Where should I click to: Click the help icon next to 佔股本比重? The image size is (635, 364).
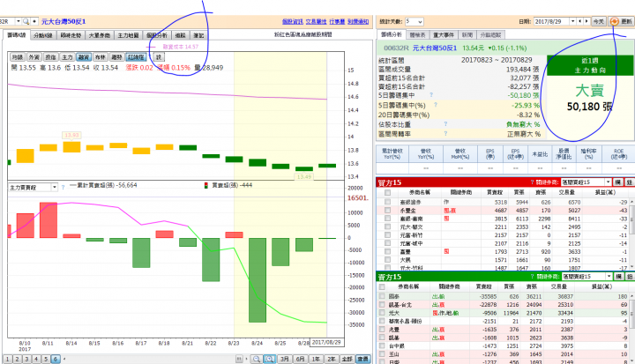click(445, 124)
